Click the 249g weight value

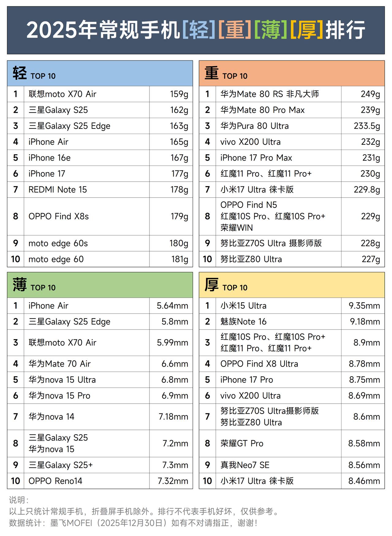370,94
